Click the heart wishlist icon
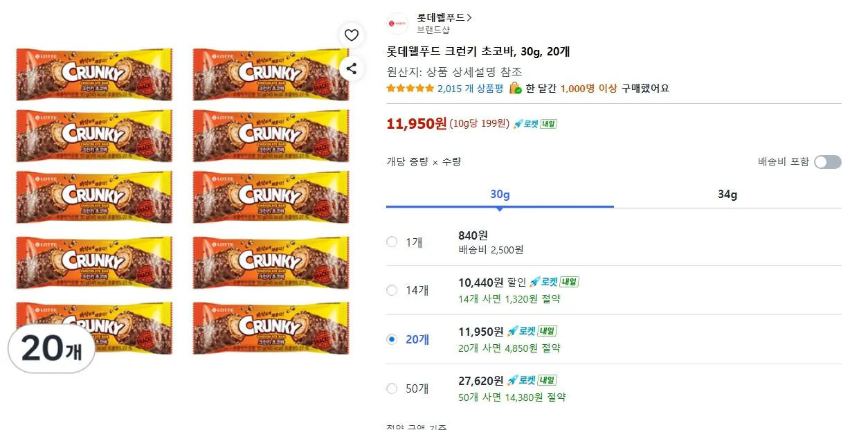 tap(352, 35)
